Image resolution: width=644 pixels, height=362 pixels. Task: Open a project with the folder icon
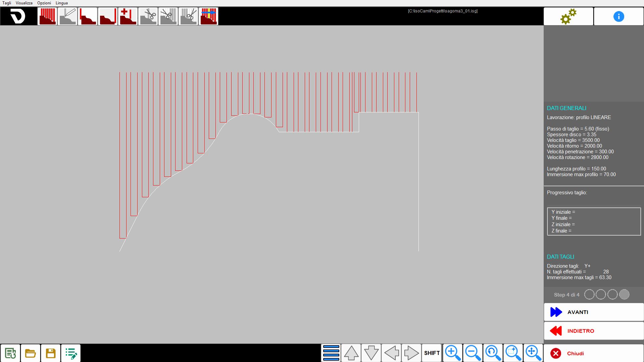point(31,353)
